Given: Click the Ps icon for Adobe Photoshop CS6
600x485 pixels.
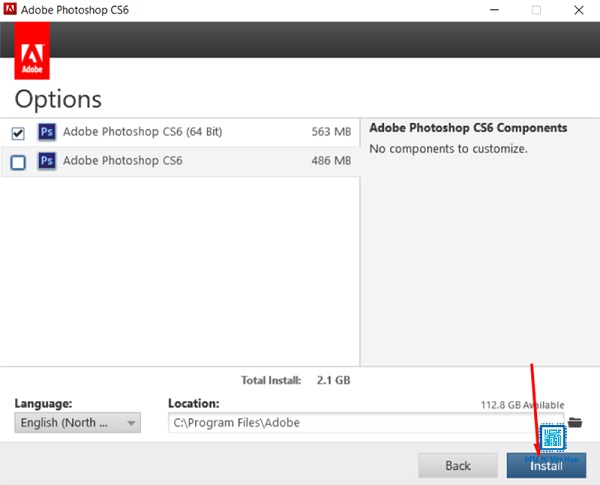Looking at the screenshot, I should [47, 160].
